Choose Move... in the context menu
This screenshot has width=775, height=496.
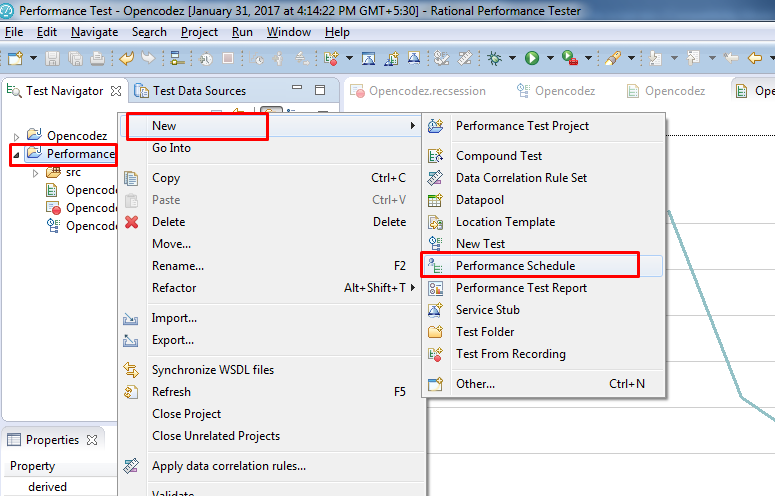coord(270,244)
